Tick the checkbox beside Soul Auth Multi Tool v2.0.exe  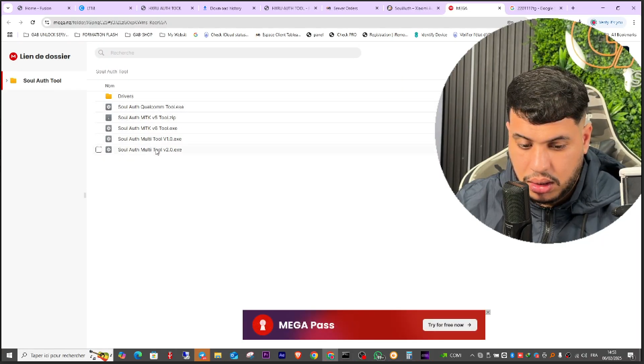99,150
